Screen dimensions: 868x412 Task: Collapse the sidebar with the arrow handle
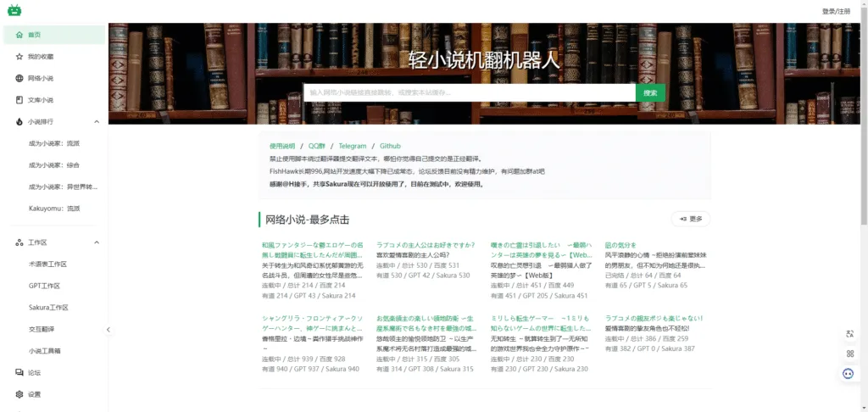108,329
